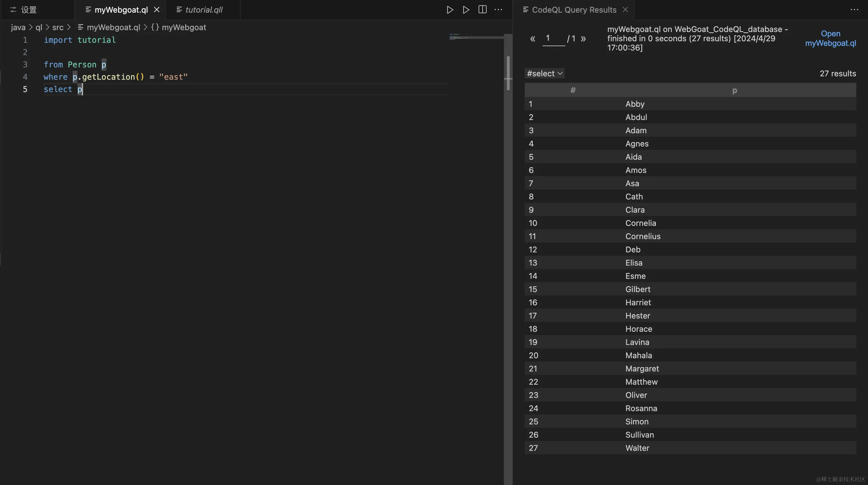
Task: Go to previous results page arrow
Action: click(532, 39)
